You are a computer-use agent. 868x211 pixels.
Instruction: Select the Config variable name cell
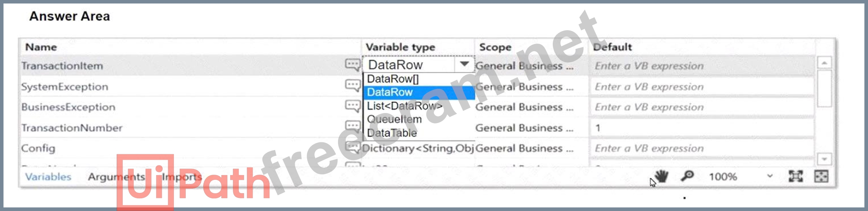38,149
